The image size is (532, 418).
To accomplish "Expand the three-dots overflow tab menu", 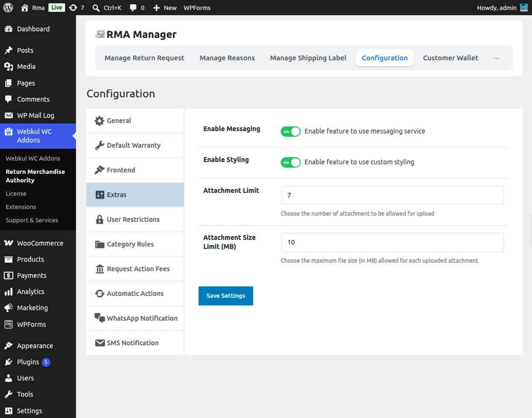I will click(x=496, y=58).
